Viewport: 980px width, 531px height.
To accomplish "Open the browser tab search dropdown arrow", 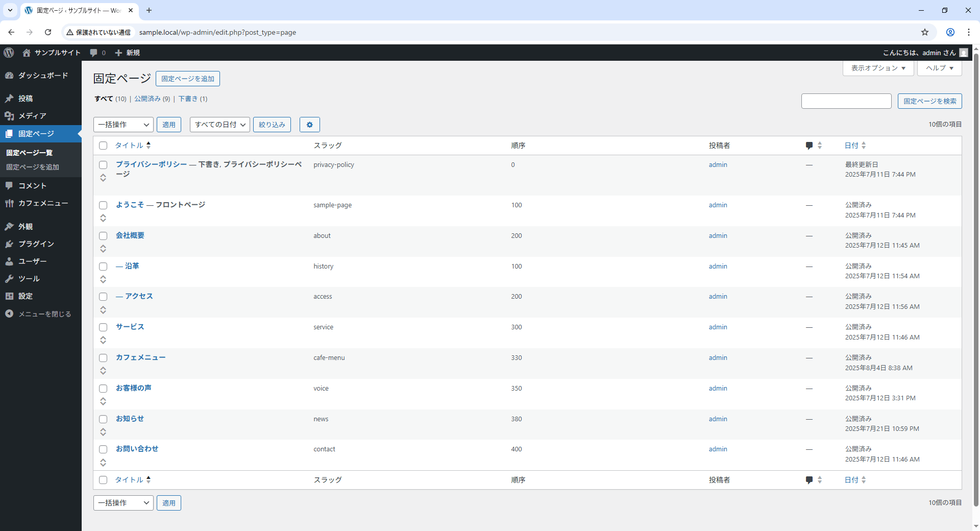I will coord(10,10).
